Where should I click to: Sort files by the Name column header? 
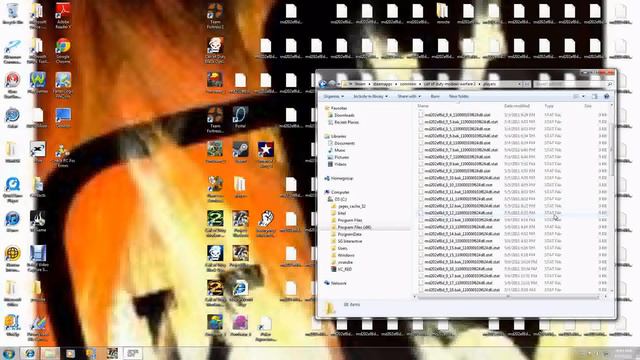(423, 106)
